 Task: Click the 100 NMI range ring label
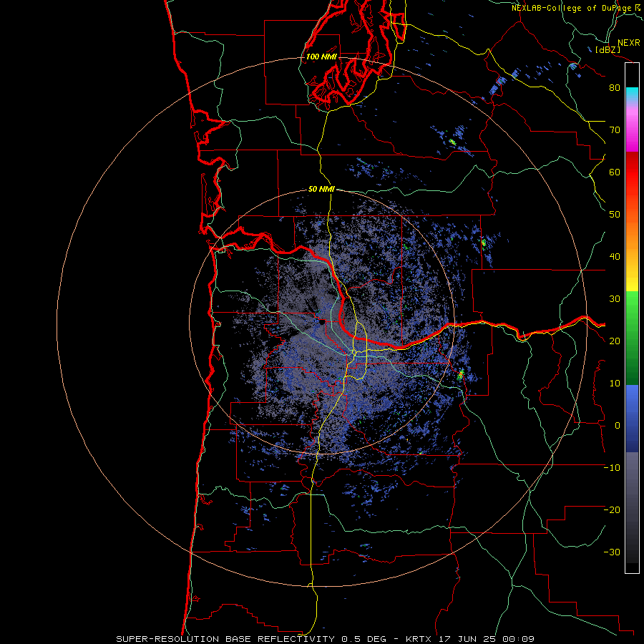point(321,57)
